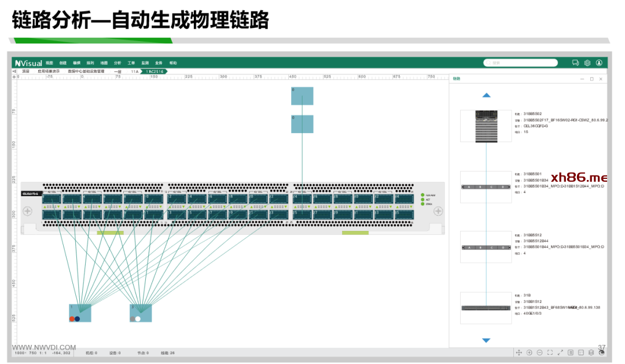Click the 线缆: 26 status text

pos(168,353)
